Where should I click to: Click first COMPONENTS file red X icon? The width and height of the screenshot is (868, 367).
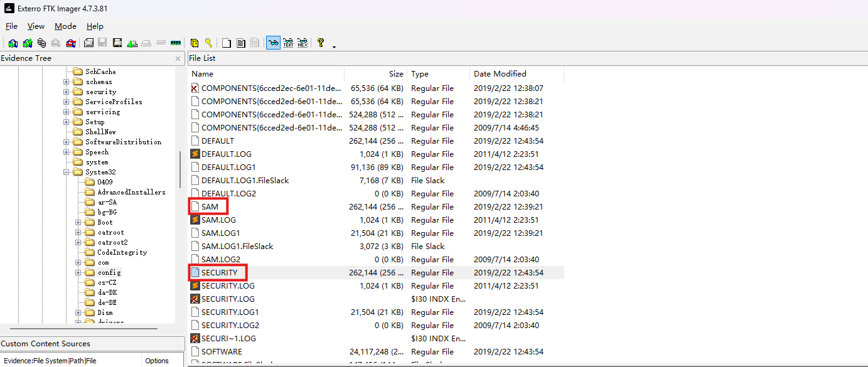pyautogui.click(x=195, y=88)
